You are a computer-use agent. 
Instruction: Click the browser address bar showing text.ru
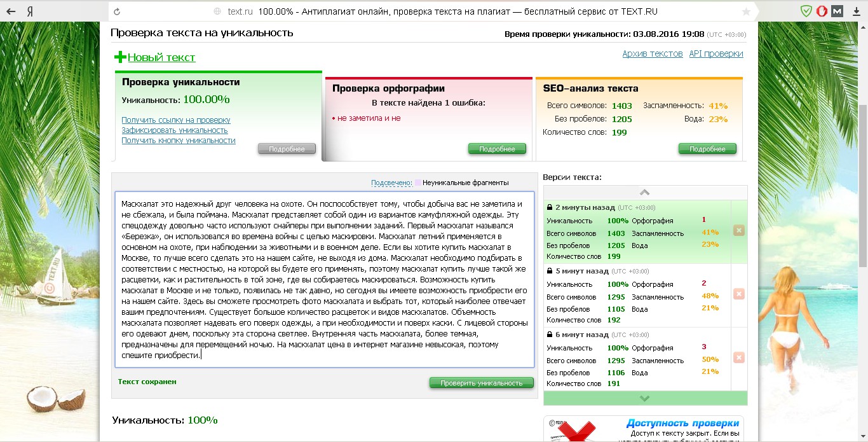point(432,11)
